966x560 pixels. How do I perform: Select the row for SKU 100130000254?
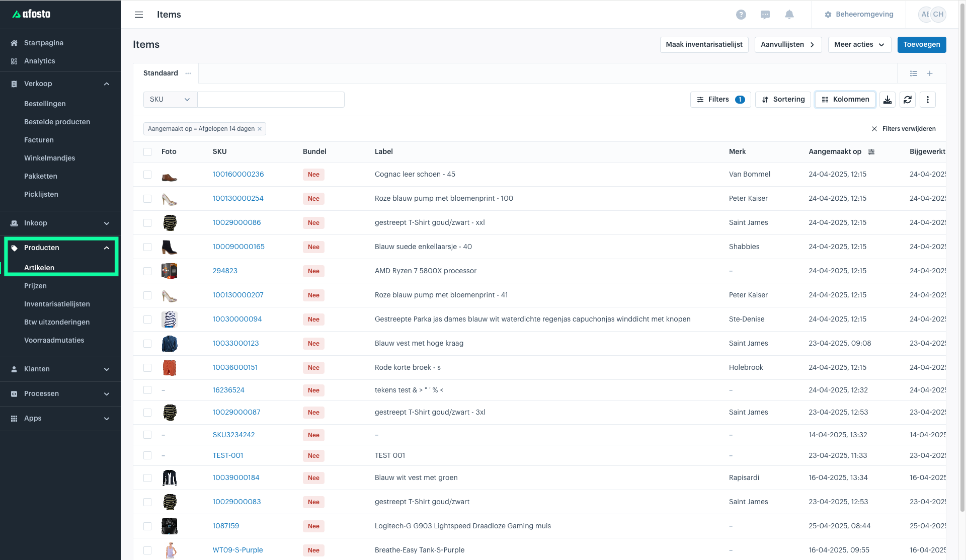(x=147, y=199)
